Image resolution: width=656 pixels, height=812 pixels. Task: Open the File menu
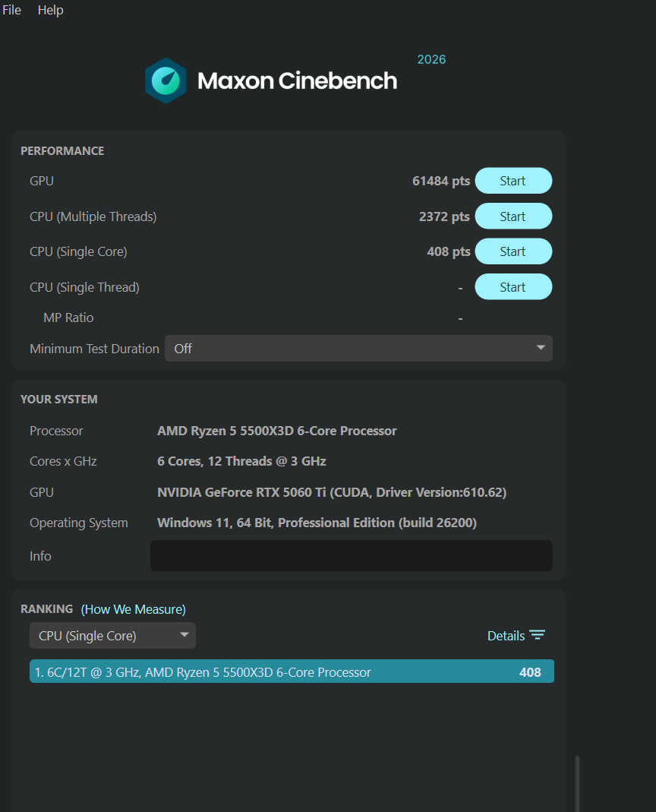click(x=11, y=10)
